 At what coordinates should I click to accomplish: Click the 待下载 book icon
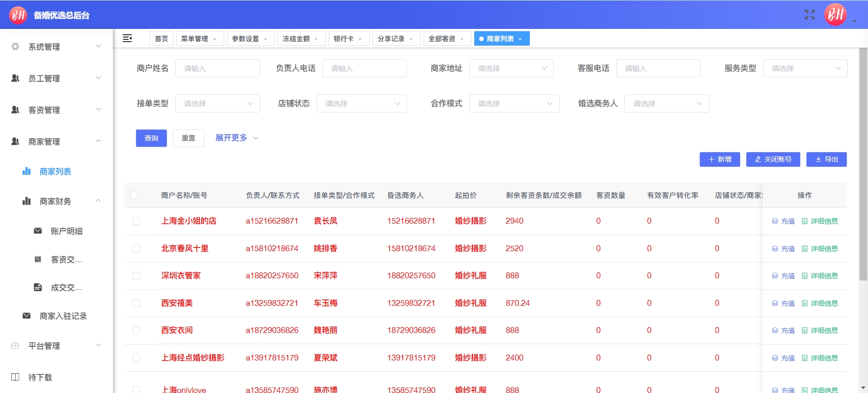(x=15, y=377)
